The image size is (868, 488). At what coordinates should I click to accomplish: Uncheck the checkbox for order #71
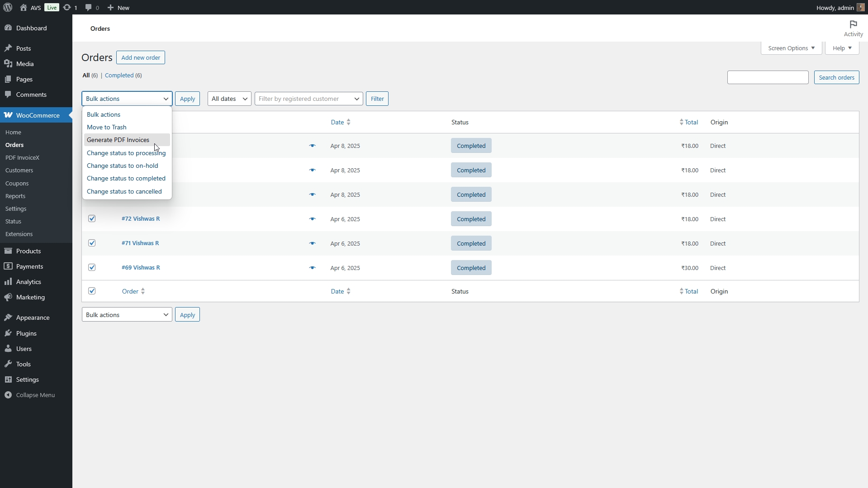coord(92,243)
